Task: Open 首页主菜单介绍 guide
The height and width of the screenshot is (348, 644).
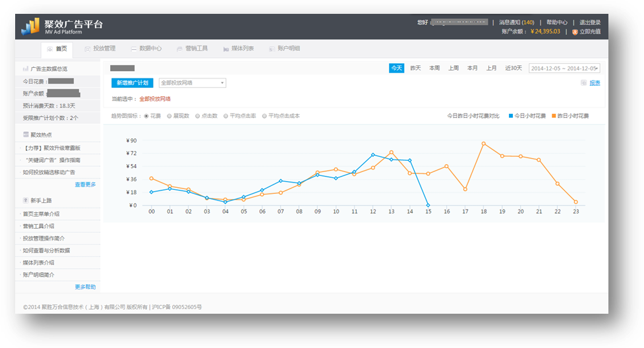Action: click(x=41, y=214)
